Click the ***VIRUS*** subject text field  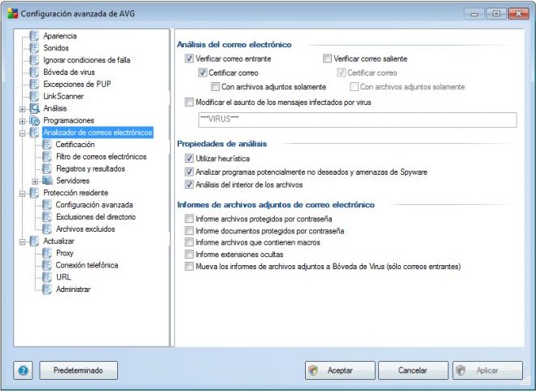[x=358, y=120]
